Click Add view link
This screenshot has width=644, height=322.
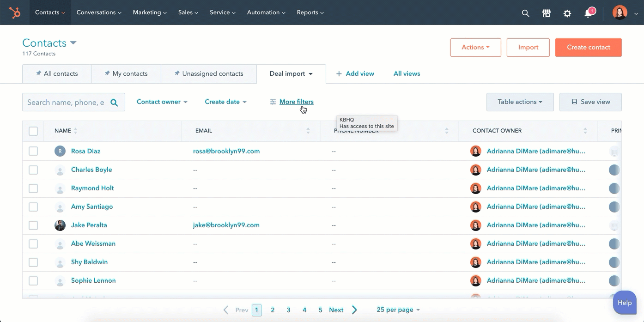(355, 73)
